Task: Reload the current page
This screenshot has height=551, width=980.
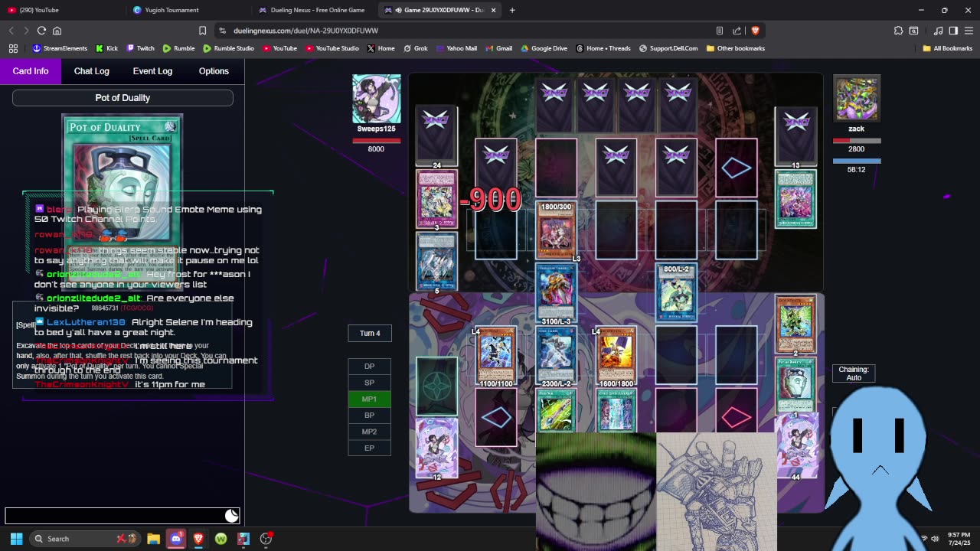Action: pos(41,31)
